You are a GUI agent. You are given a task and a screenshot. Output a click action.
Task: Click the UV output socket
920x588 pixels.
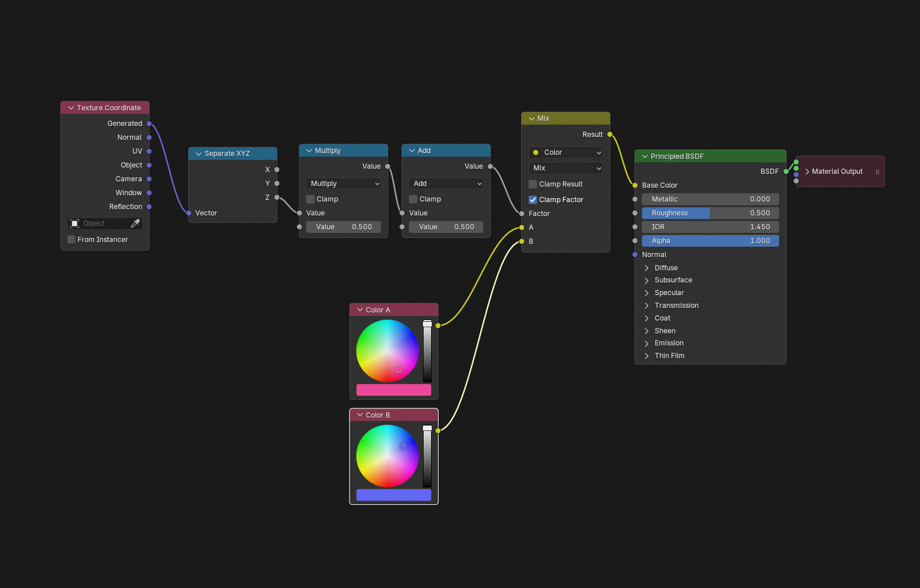click(149, 151)
